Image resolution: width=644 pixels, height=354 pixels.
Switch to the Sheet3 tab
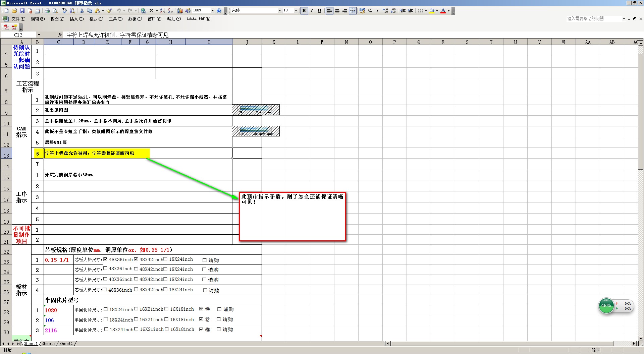point(66,344)
